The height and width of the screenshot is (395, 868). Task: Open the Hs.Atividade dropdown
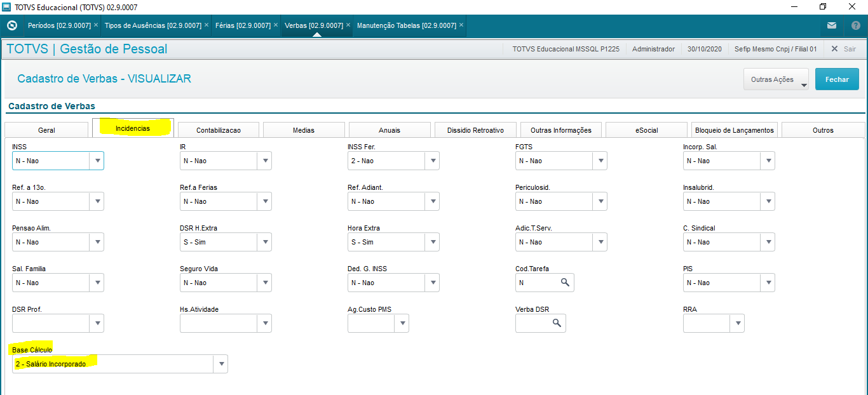click(265, 323)
